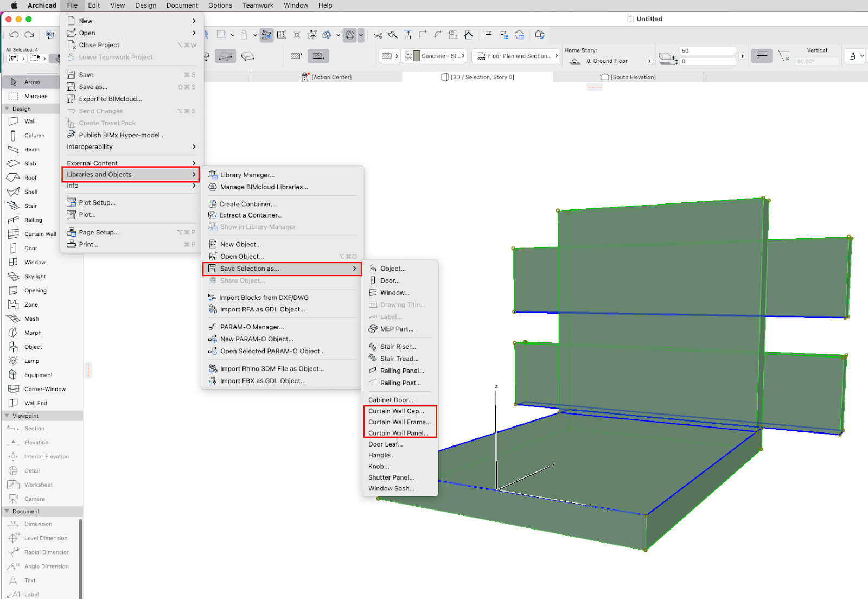868x599 pixels.
Task: Select Curtain Wall Panel... option
Action: pos(398,434)
